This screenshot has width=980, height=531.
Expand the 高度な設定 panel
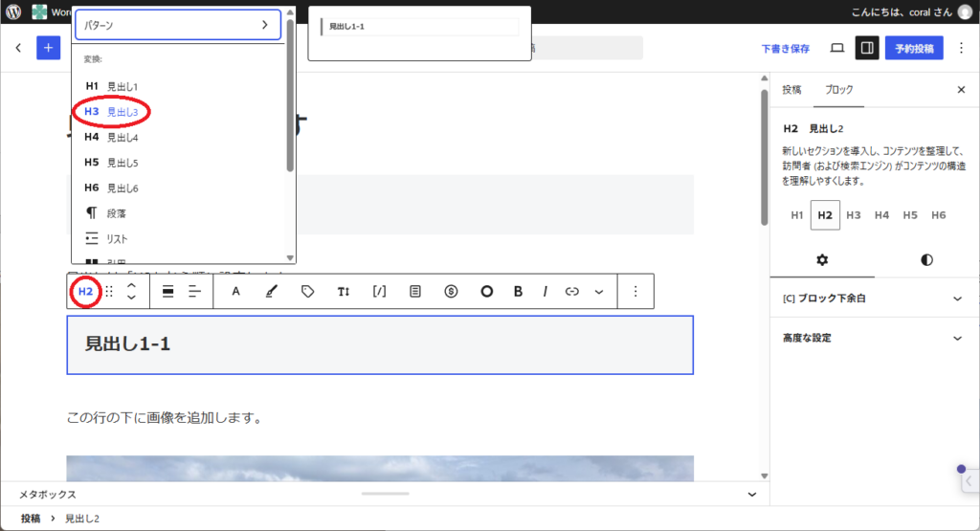872,338
